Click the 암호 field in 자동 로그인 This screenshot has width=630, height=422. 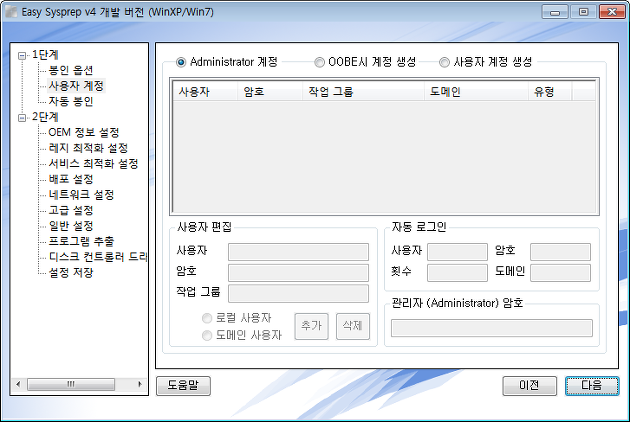tap(560, 252)
